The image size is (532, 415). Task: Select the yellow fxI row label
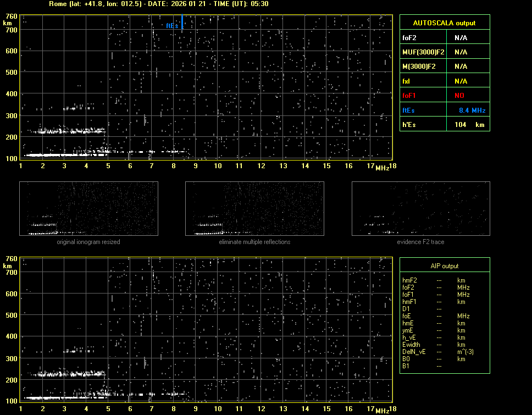pyautogui.click(x=407, y=81)
